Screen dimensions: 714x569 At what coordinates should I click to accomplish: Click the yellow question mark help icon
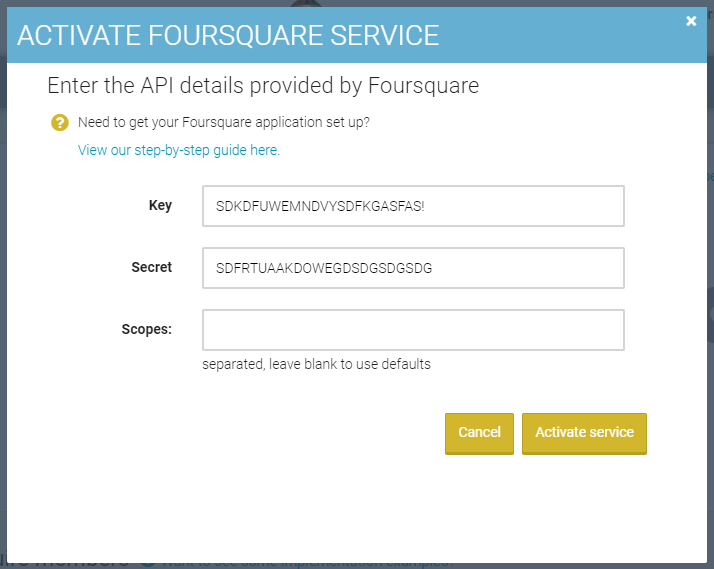pos(60,122)
